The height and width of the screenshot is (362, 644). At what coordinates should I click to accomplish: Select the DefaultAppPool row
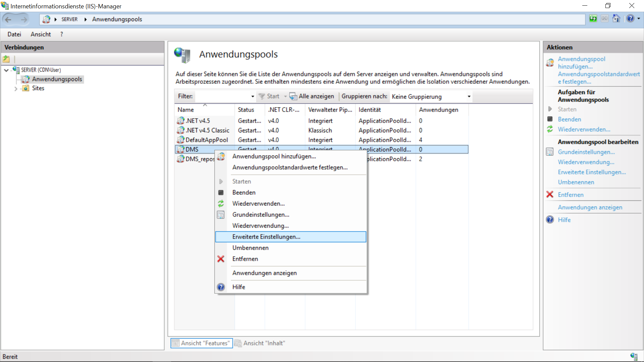(207, 140)
